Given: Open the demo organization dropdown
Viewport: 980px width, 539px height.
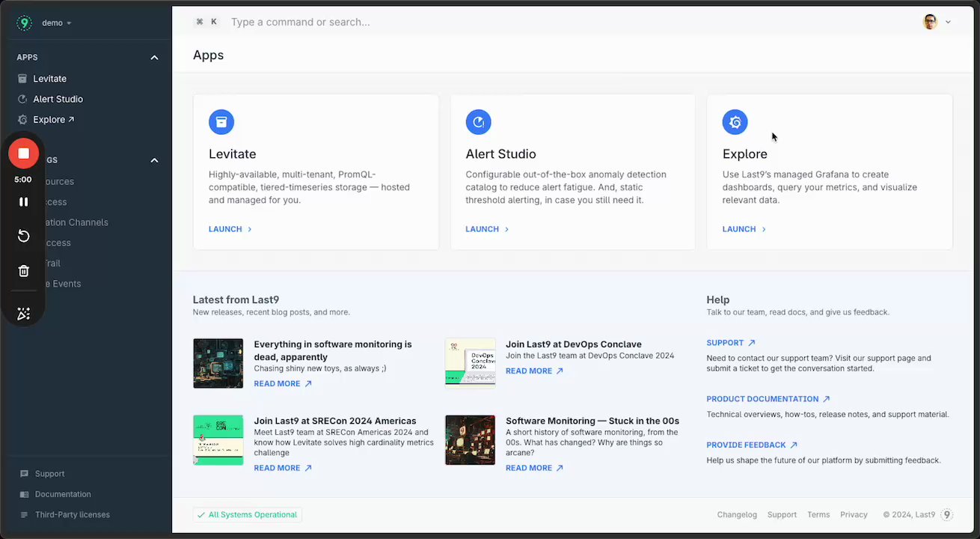Looking at the screenshot, I should tap(57, 23).
